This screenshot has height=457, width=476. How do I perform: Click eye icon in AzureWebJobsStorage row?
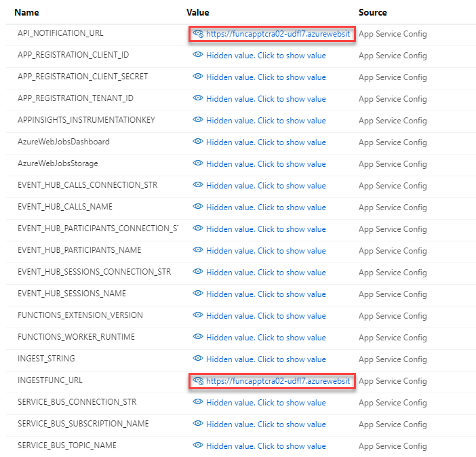tap(198, 163)
